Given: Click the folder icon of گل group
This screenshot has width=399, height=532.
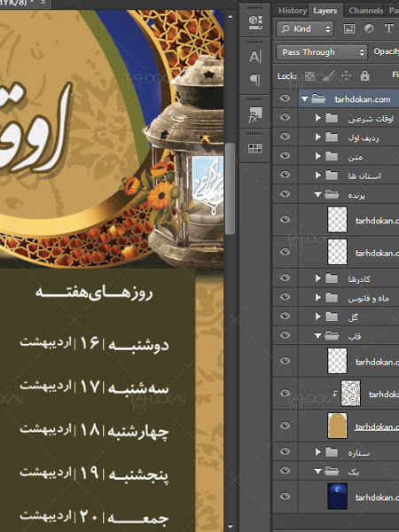Looking at the screenshot, I should [x=332, y=317].
